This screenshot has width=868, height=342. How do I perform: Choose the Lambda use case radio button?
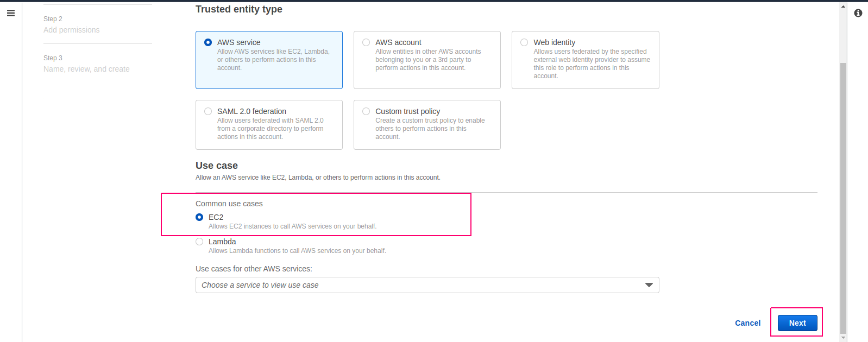(x=199, y=242)
